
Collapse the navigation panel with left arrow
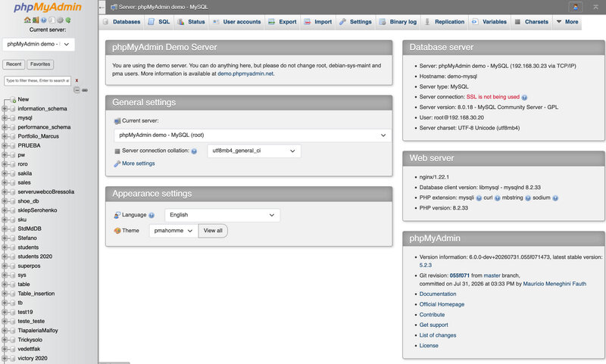coord(102,7)
